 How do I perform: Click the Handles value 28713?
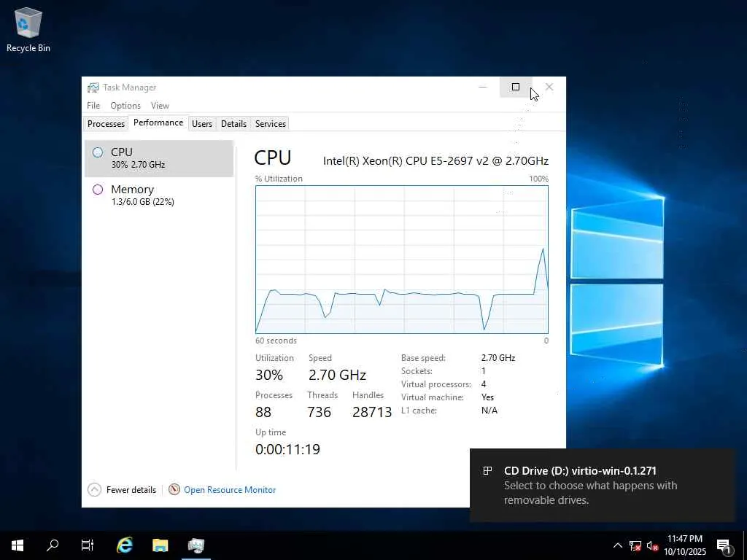(x=372, y=412)
